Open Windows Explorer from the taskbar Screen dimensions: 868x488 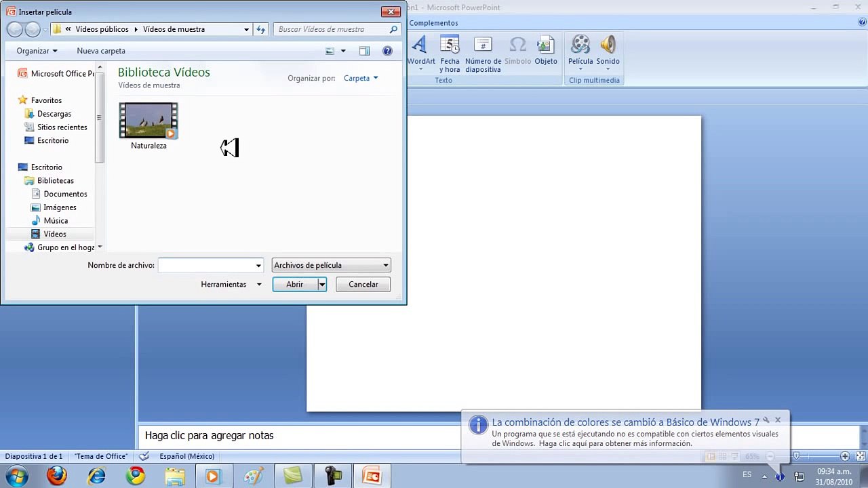(175, 476)
